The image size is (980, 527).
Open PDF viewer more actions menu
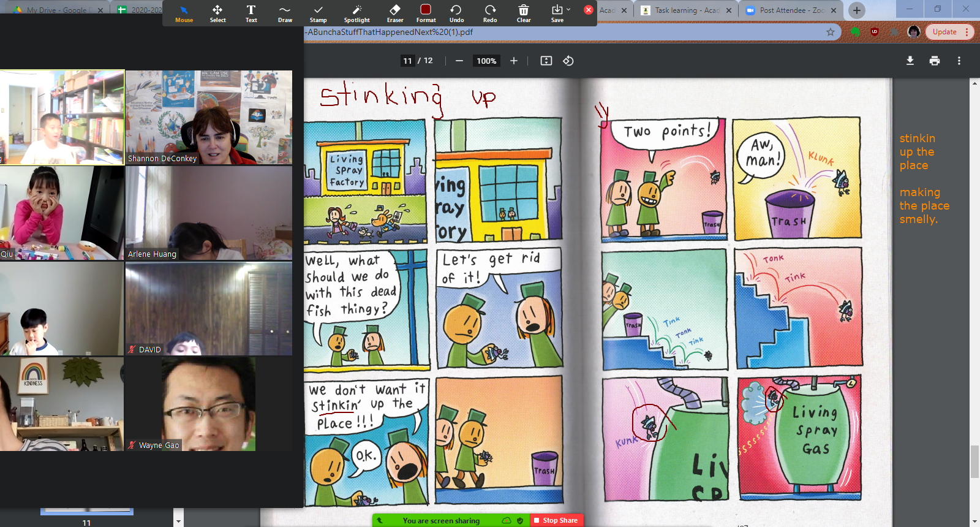pos(959,61)
